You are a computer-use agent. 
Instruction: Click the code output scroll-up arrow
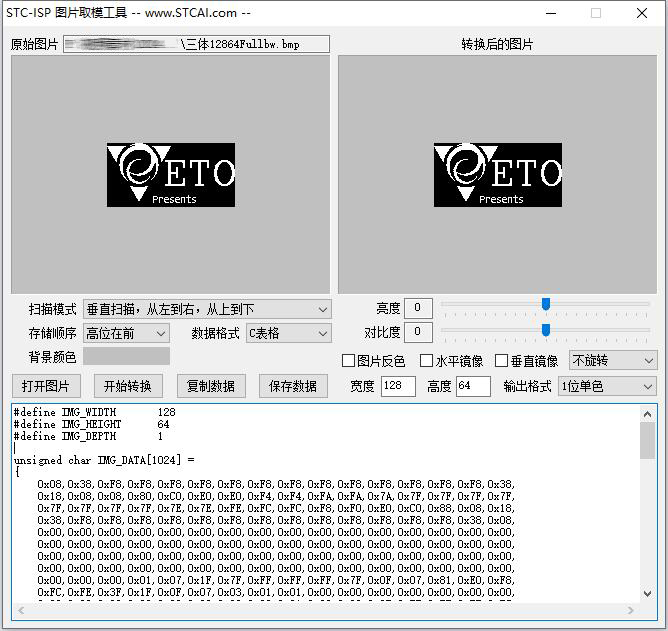(648, 414)
